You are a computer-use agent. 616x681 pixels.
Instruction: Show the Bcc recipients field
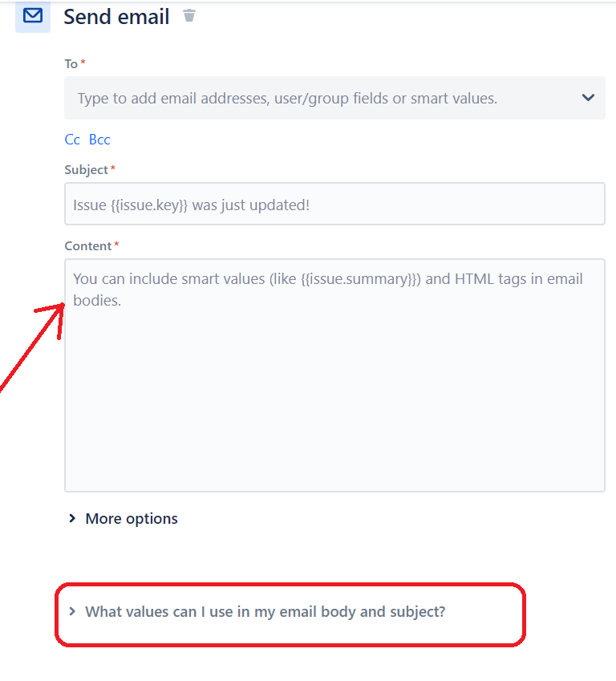99,139
